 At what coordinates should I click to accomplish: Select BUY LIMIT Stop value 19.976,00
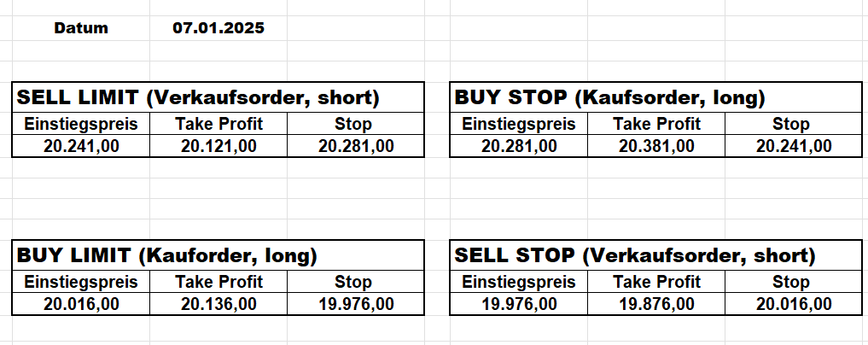[356, 303]
